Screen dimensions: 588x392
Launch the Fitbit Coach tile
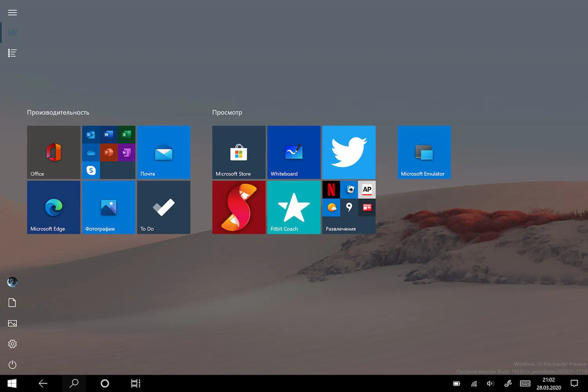click(294, 207)
